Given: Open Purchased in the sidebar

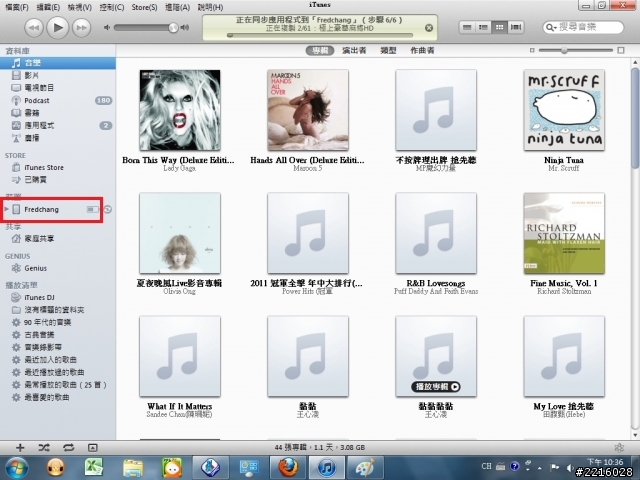Looking at the screenshot, I should pyautogui.click(x=58, y=180).
